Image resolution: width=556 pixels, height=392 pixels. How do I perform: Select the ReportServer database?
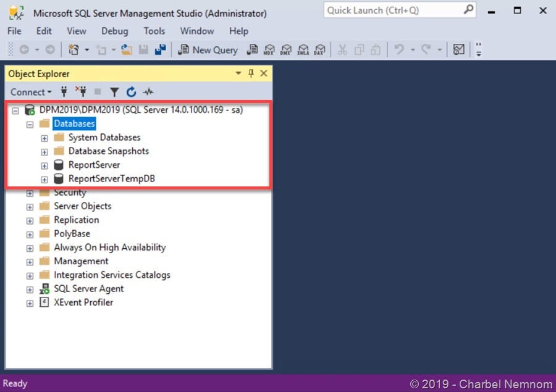[94, 165]
